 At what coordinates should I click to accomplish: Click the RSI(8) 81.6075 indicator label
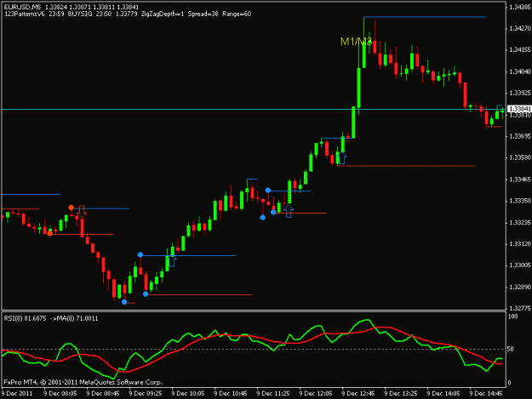25,318
